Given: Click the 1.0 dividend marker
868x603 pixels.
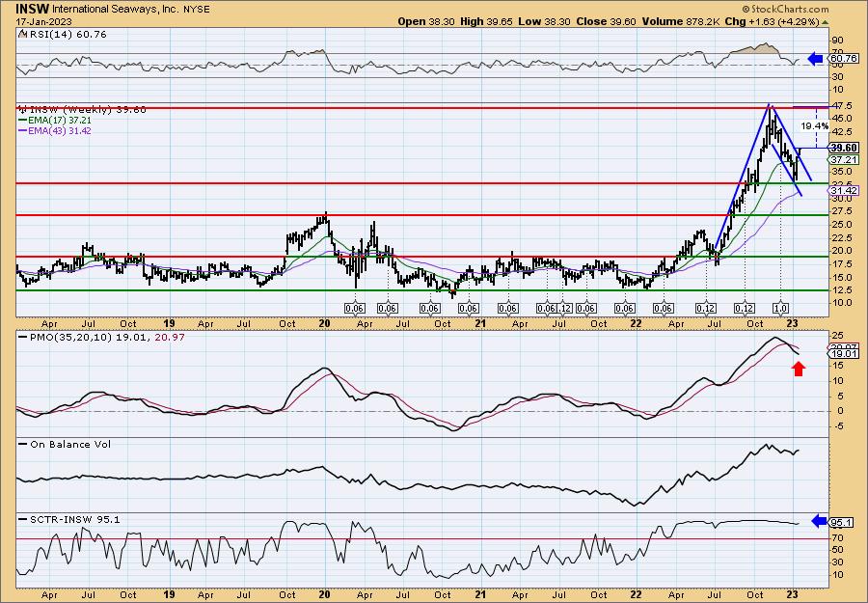Looking at the screenshot, I should [781, 309].
